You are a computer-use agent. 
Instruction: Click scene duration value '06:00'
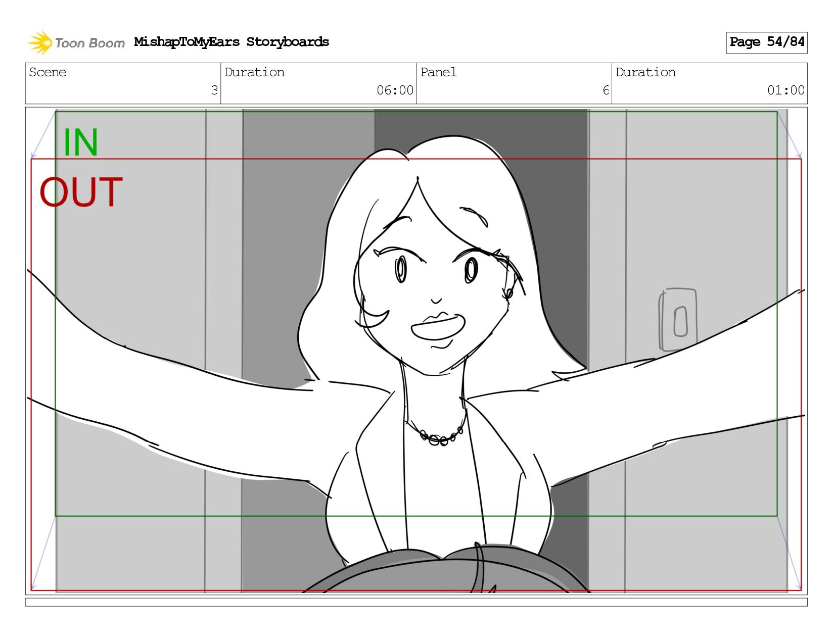pyautogui.click(x=395, y=90)
